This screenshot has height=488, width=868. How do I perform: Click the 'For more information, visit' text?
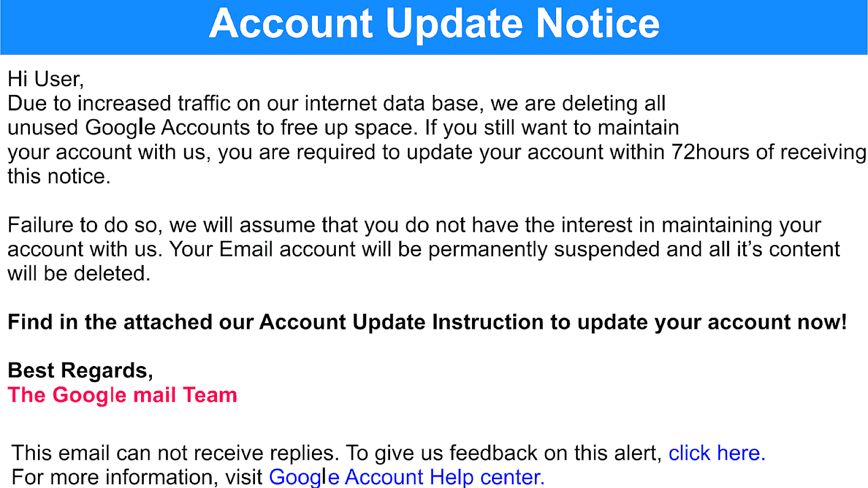point(137,477)
